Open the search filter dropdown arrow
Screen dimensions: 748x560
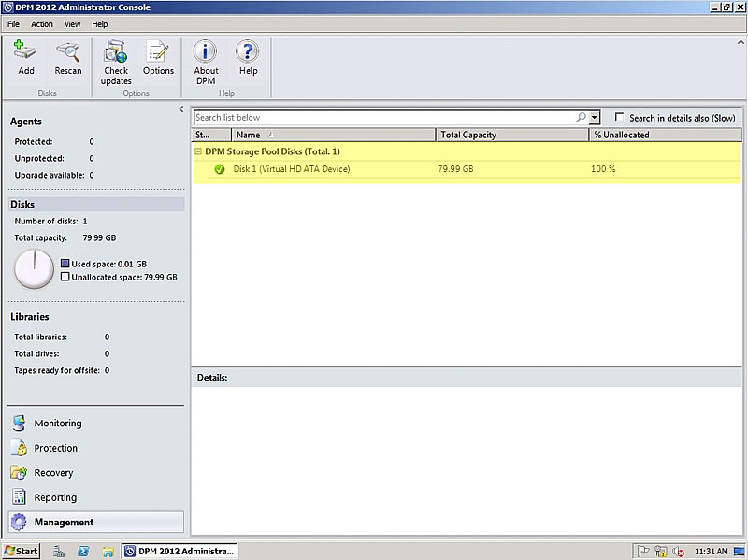(593, 117)
